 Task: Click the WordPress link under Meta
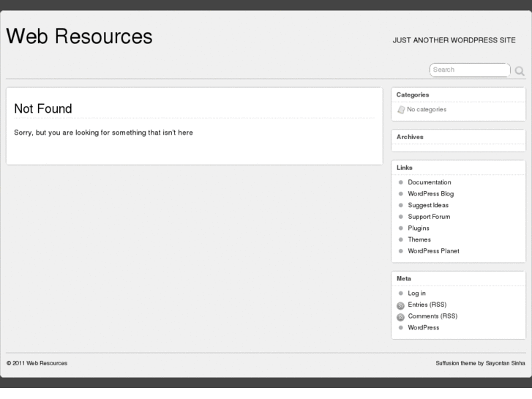click(423, 327)
